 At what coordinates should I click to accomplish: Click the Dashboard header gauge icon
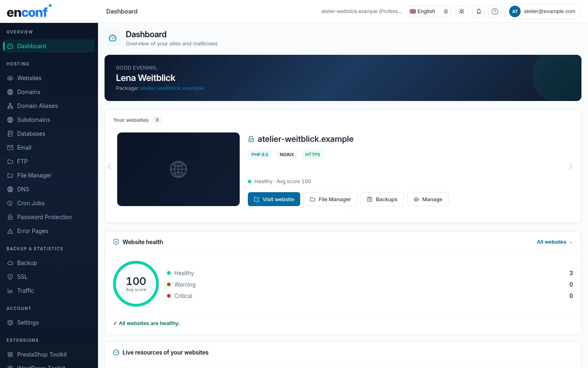[113, 38]
